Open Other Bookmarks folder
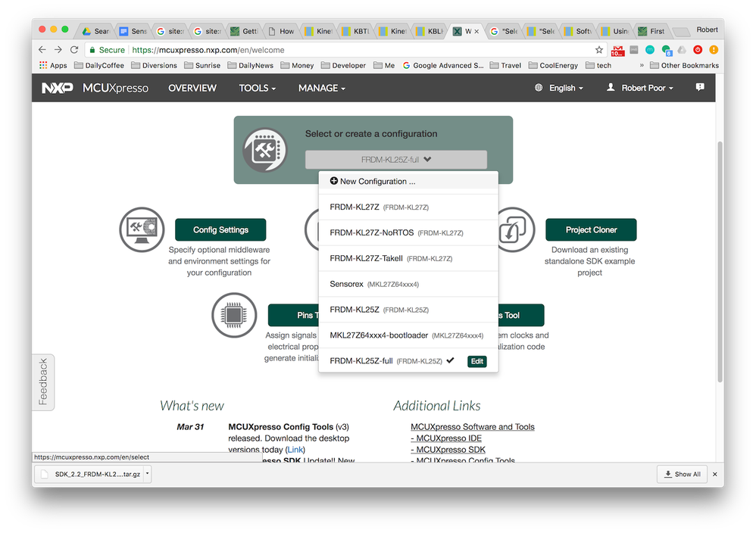The height and width of the screenshot is (533, 756). point(684,65)
